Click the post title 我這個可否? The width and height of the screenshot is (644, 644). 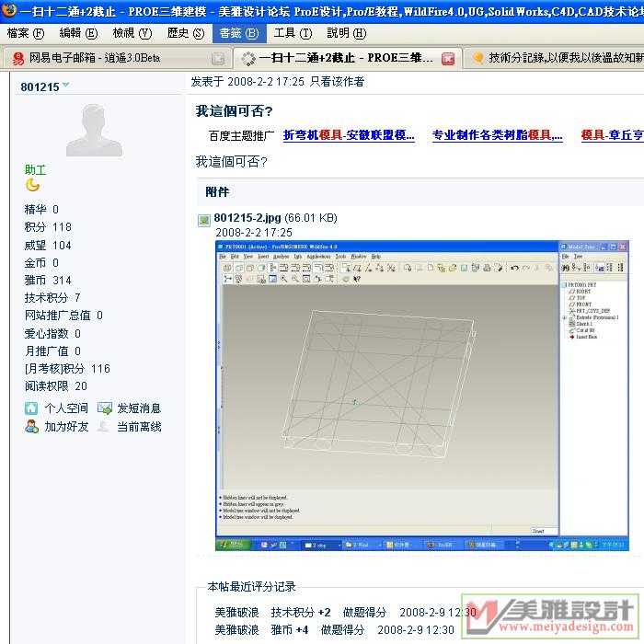tap(234, 111)
